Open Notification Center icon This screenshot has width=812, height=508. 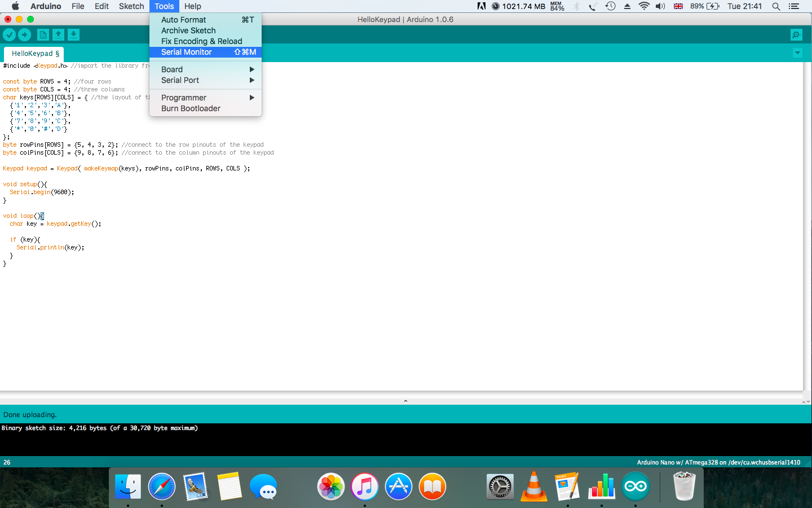[x=794, y=6]
